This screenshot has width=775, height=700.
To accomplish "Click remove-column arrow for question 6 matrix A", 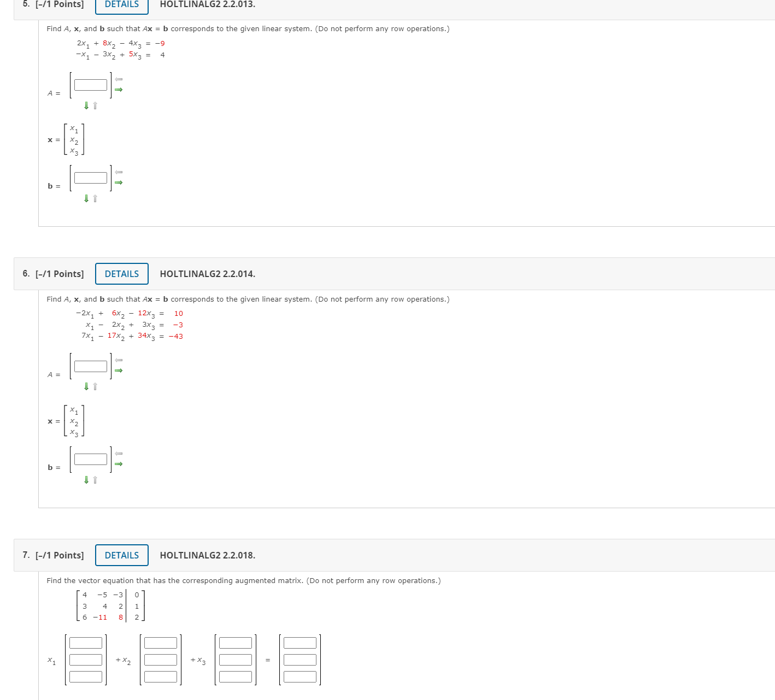I will click(119, 360).
